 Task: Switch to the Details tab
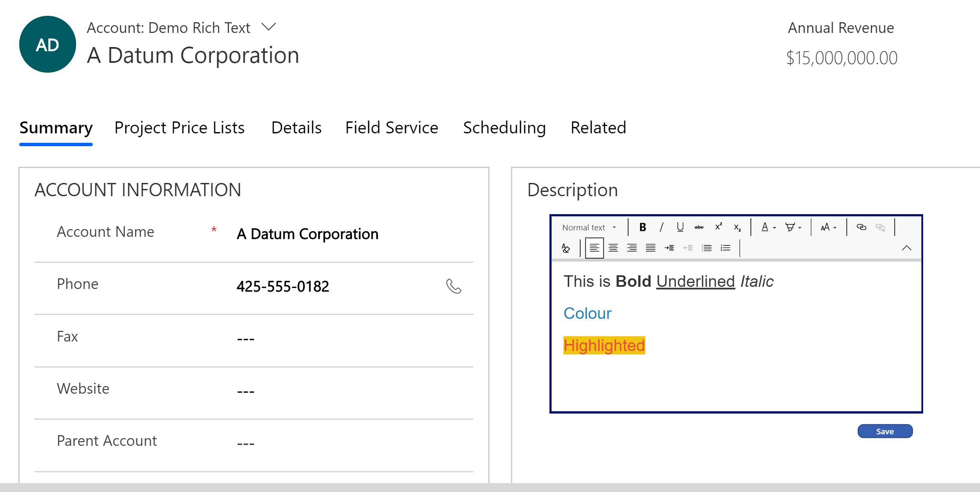point(296,128)
